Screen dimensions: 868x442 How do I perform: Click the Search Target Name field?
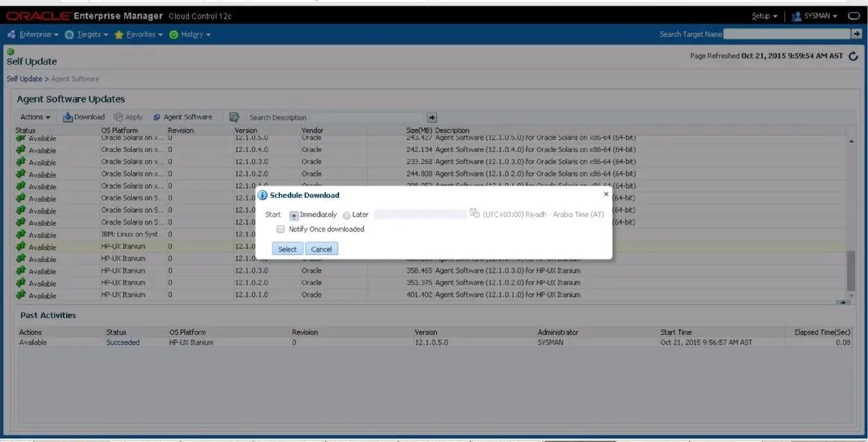tap(786, 33)
